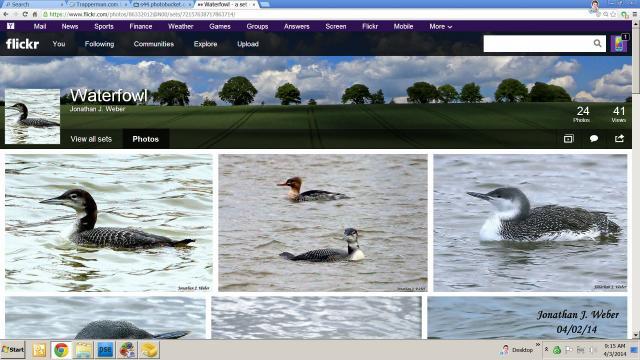Open Jonathan J. Weber profile link
Screen dimensions: 640x360
point(97,109)
